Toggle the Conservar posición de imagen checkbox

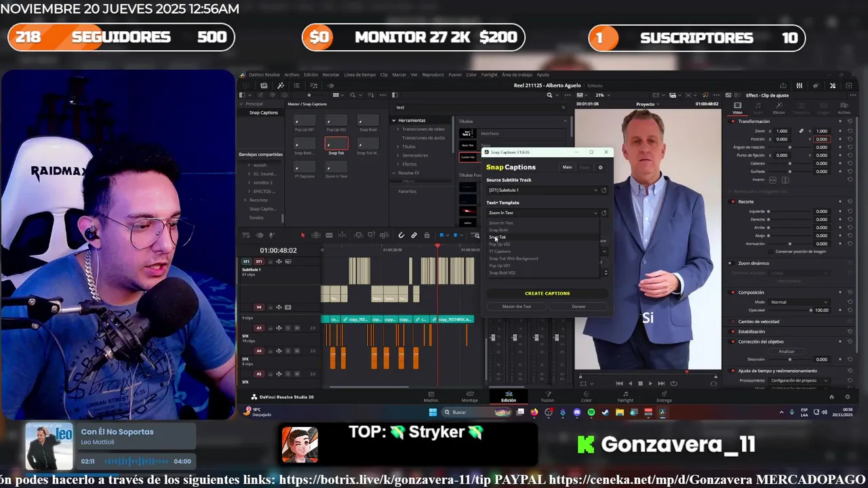(771, 251)
